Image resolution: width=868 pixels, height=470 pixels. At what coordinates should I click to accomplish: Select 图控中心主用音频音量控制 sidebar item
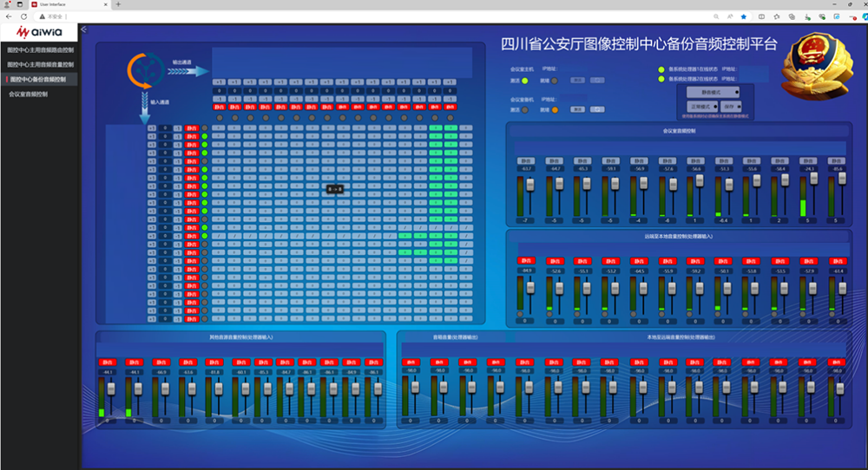click(40, 64)
